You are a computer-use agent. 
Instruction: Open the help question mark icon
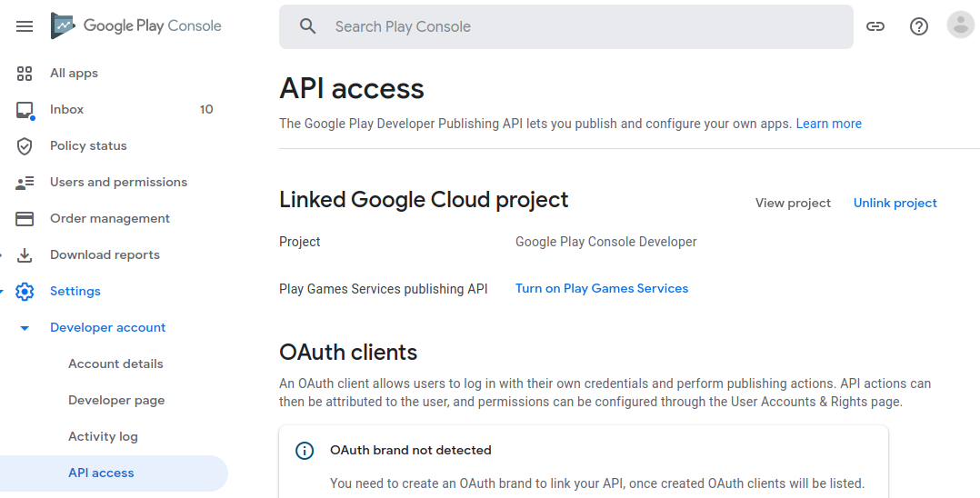click(919, 26)
